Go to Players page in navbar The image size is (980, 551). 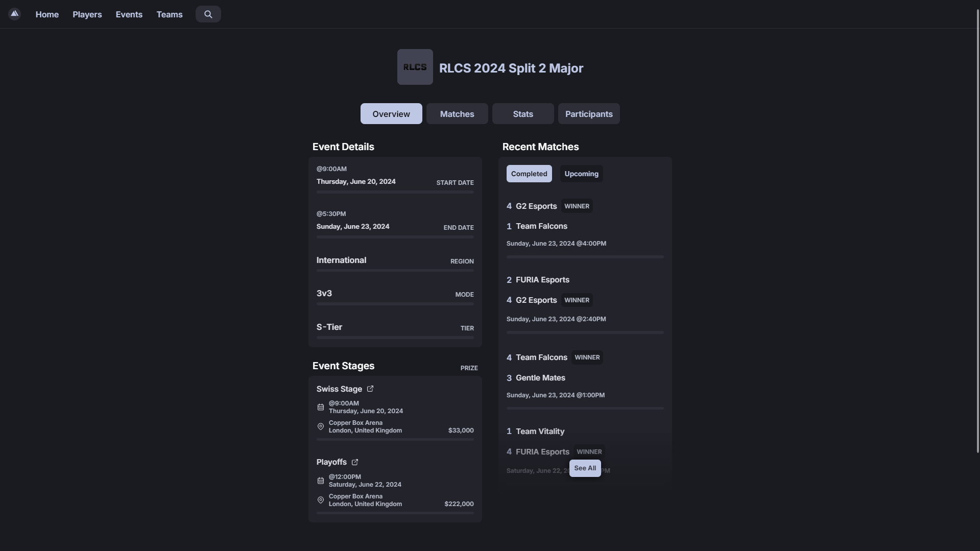coord(87,14)
